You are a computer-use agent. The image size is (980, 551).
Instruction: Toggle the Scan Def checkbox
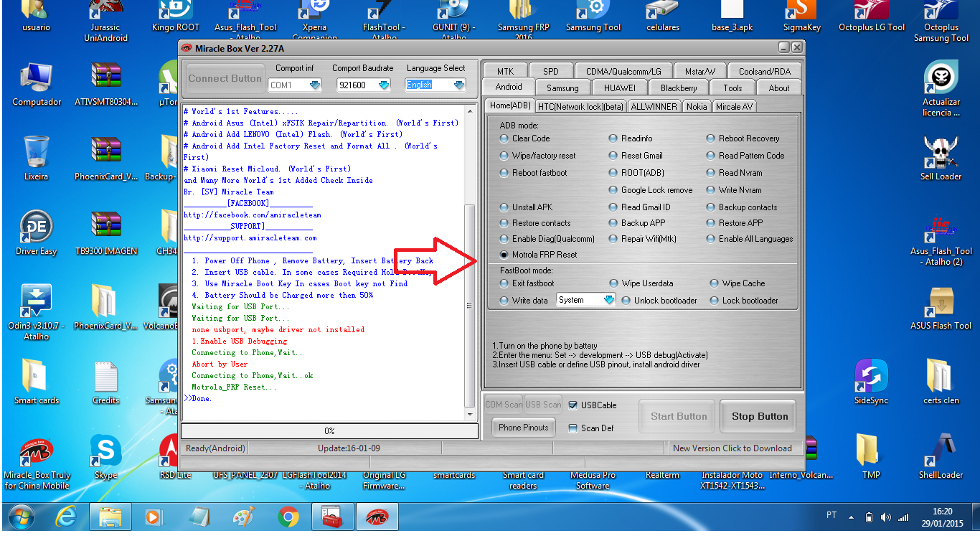[x=591, y=428]
